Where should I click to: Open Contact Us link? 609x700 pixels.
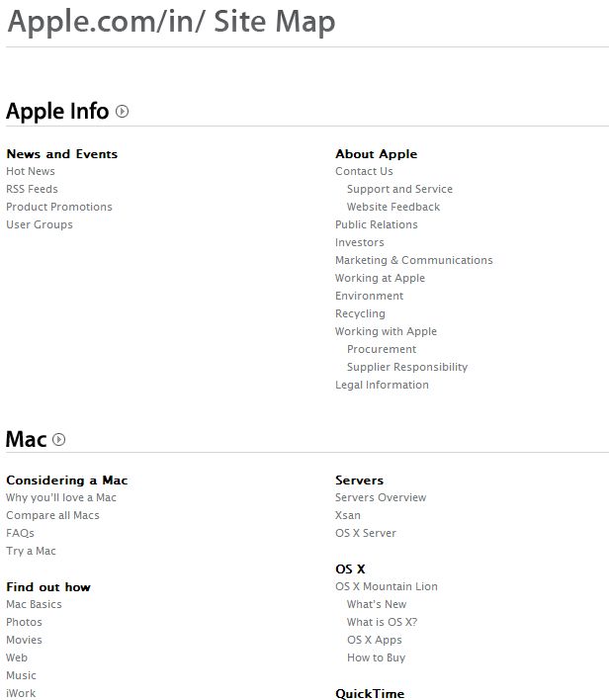click(364, 171)
